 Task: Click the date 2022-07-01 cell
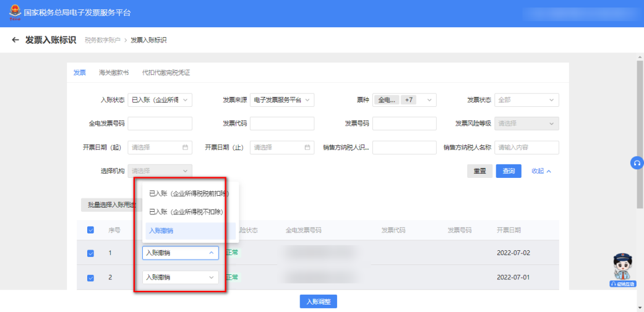click(513, 277)
